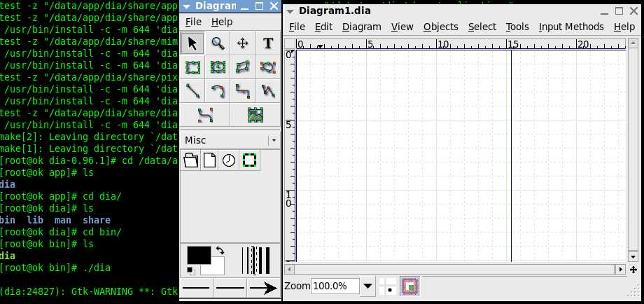This screenshot has height=304, width=644.
Task: Select the Polygon tool
Action: point(243,67)
